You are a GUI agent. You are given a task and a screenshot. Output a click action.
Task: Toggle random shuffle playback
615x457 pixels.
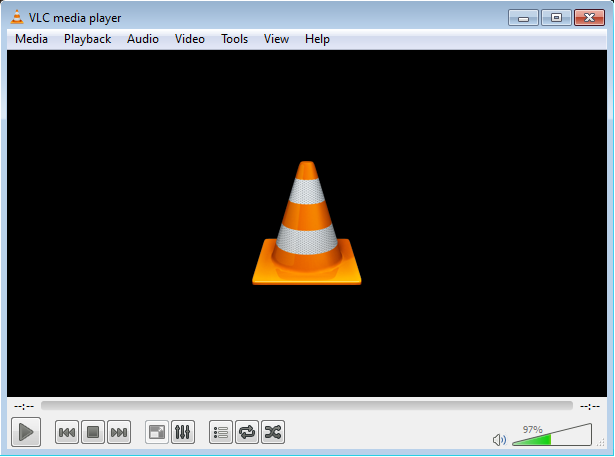[273, 432]
